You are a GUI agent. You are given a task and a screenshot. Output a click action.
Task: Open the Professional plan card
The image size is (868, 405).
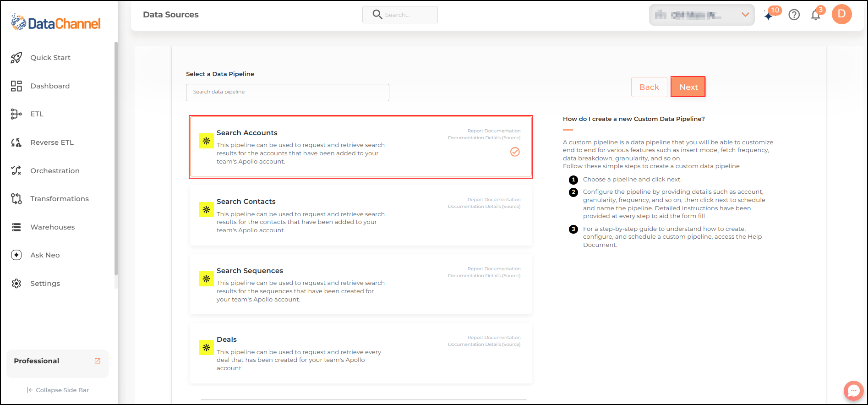tap(57, 364)
